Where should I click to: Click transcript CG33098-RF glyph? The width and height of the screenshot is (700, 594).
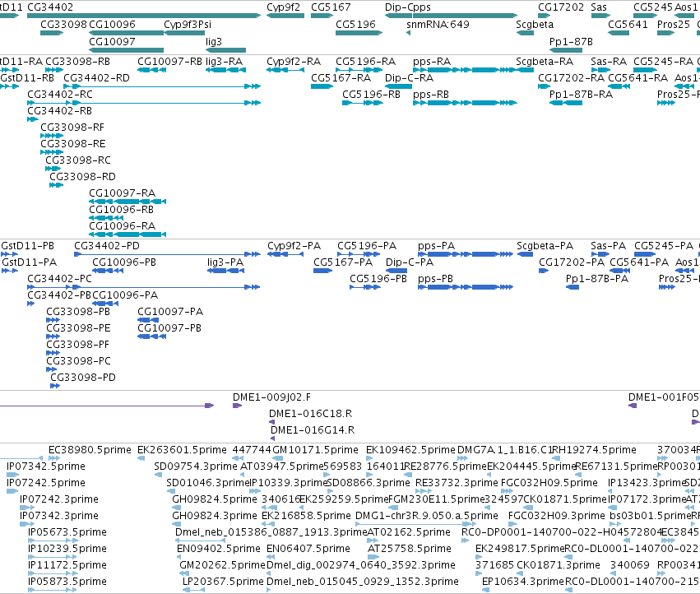coord(52,136)
